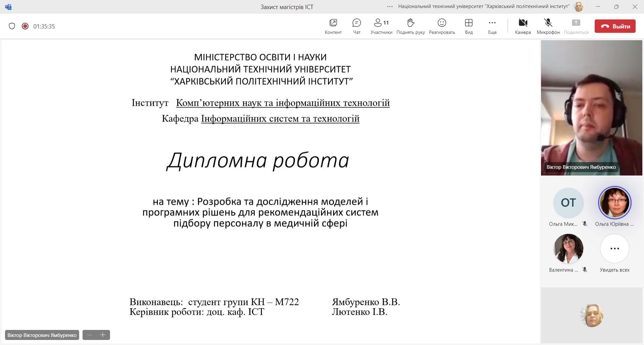
Task: Change layout using Вид button
Action: 469,26
